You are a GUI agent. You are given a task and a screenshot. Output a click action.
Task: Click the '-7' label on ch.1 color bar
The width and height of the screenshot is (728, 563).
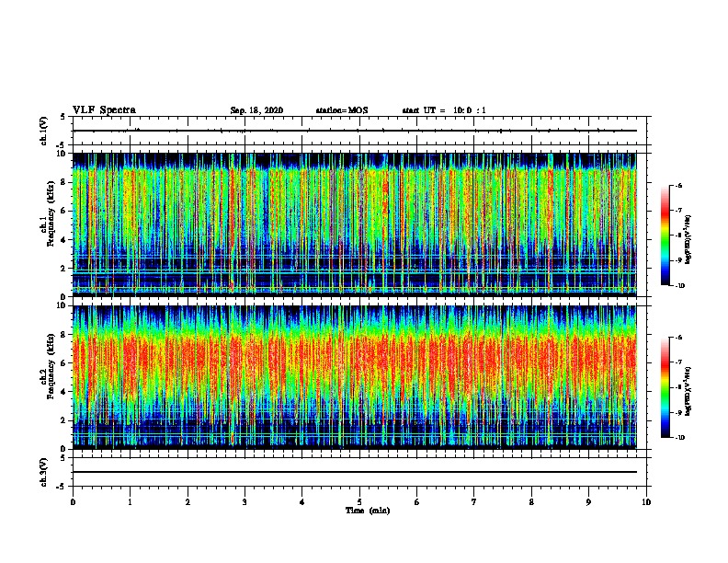pos(678,211)
